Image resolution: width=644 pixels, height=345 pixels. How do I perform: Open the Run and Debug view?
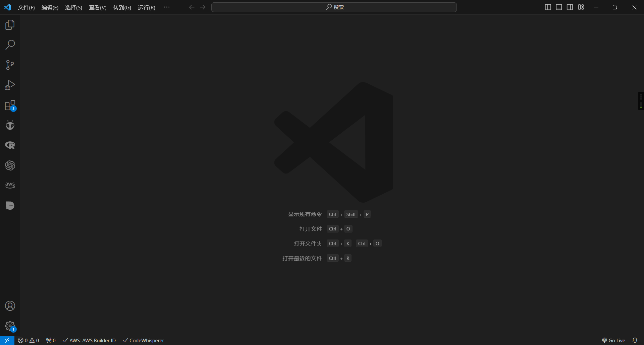coord(10,85)
